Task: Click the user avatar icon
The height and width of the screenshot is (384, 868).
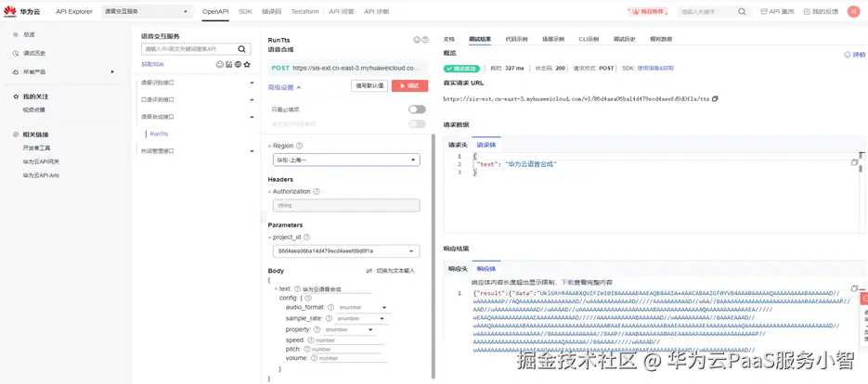Action: tap(853, 11)
